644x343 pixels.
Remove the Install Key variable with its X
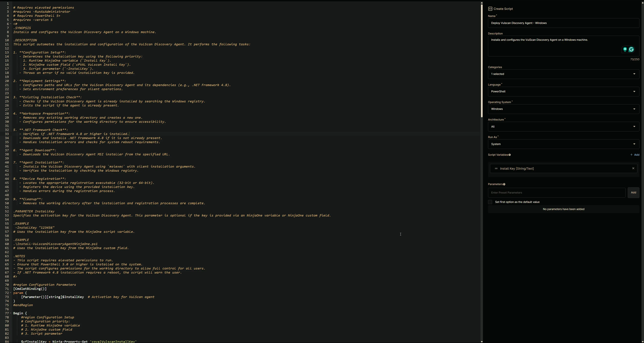click(x=633, y=168)
